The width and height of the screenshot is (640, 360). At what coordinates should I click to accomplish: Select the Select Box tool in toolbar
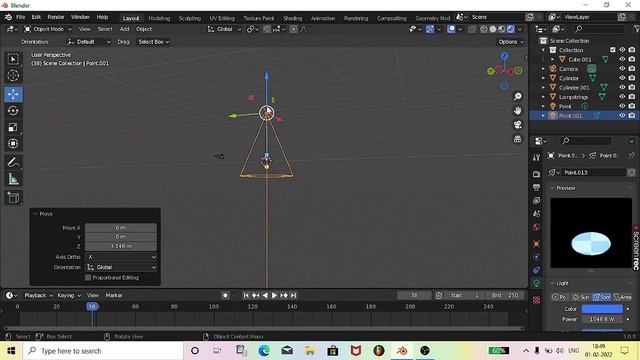(13, 60)
